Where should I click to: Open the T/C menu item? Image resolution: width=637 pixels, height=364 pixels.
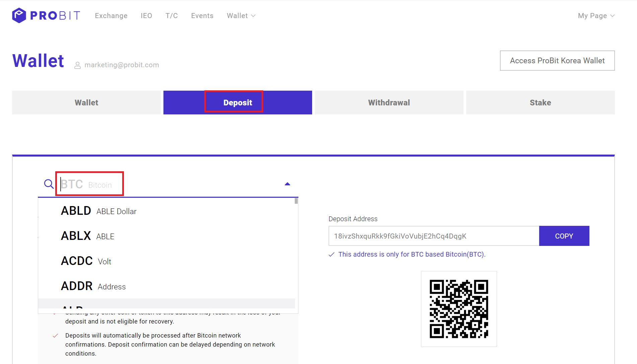171,16
